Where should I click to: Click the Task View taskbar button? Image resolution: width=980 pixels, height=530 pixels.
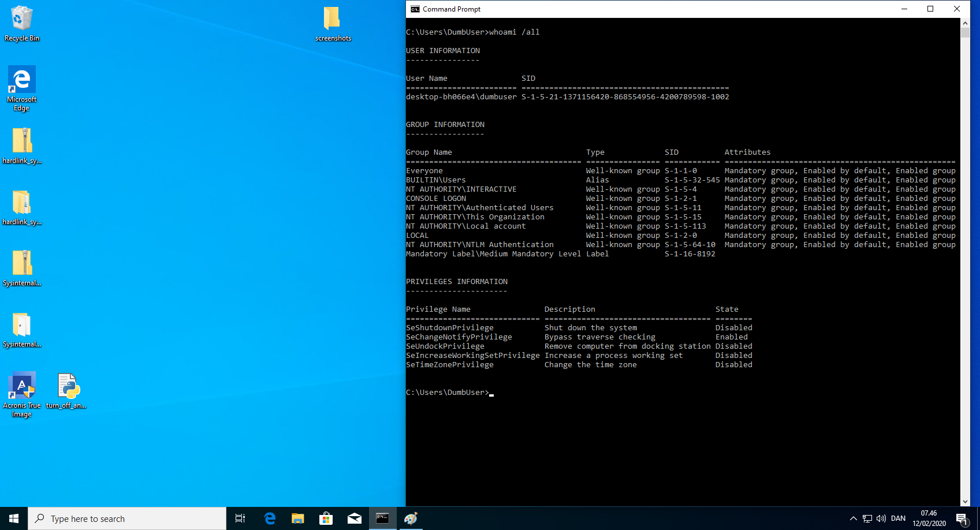pyautogui.click(x=240, y=518)
